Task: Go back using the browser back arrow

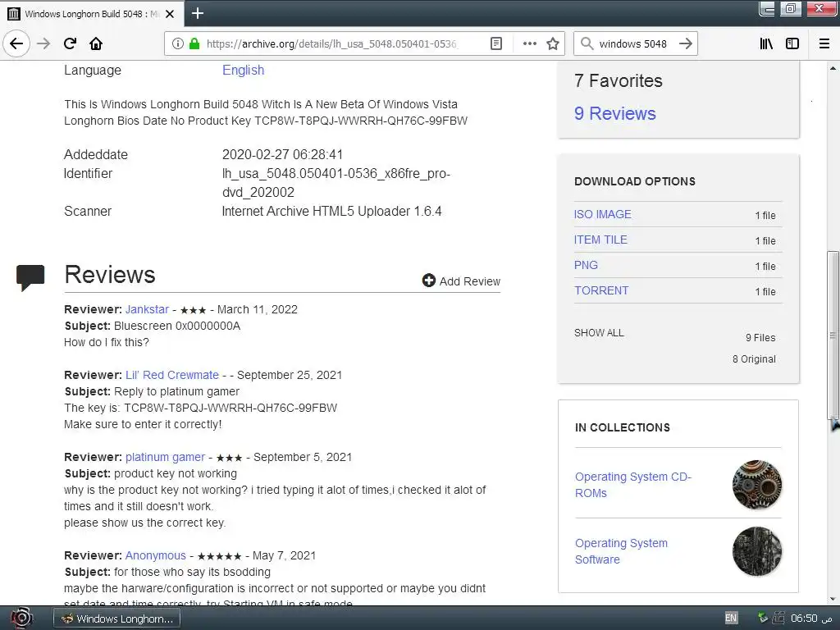Action: click(x=16, y=43)
